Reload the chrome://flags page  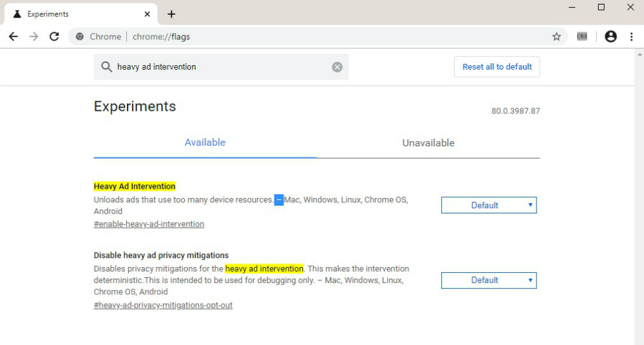pyautogui.click(x=54, y=37)
